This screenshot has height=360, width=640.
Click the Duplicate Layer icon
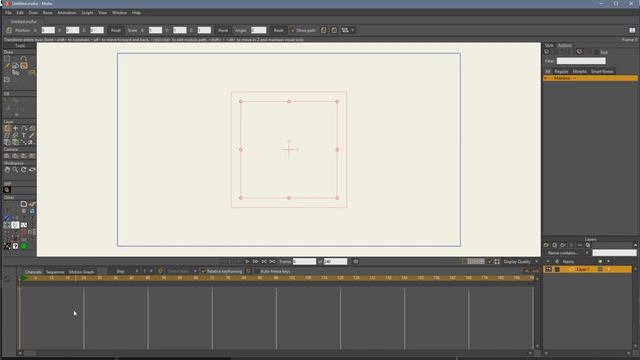point(554,245)
